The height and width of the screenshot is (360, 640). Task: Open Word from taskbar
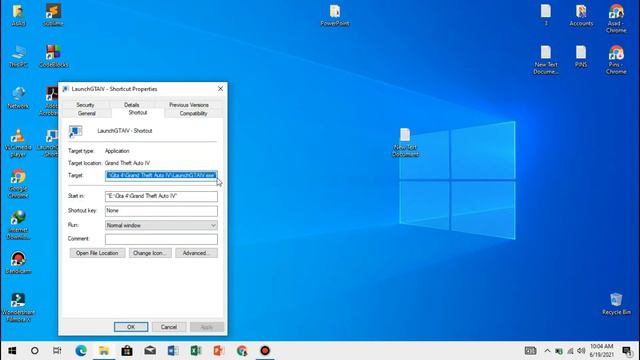173,351
